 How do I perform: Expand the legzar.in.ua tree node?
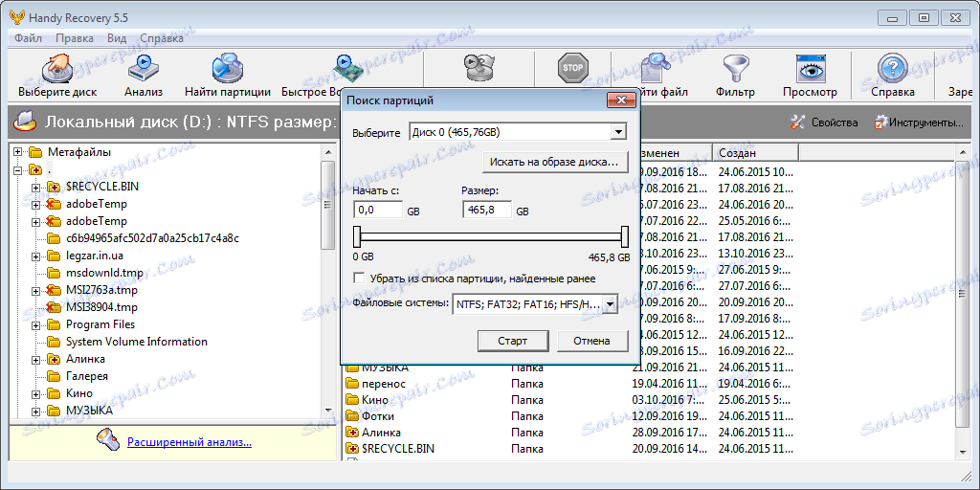pos(35,256)
